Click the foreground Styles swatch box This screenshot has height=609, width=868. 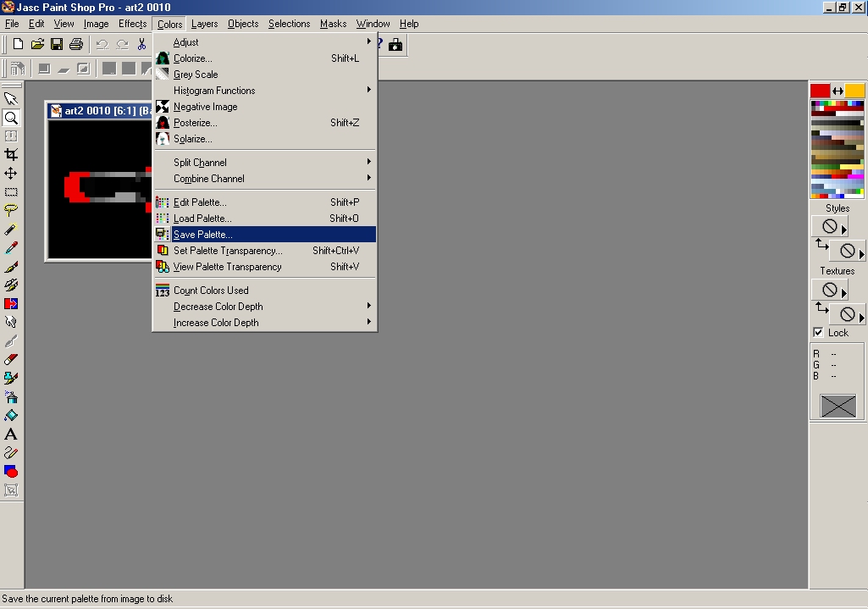tap(829, 226)
